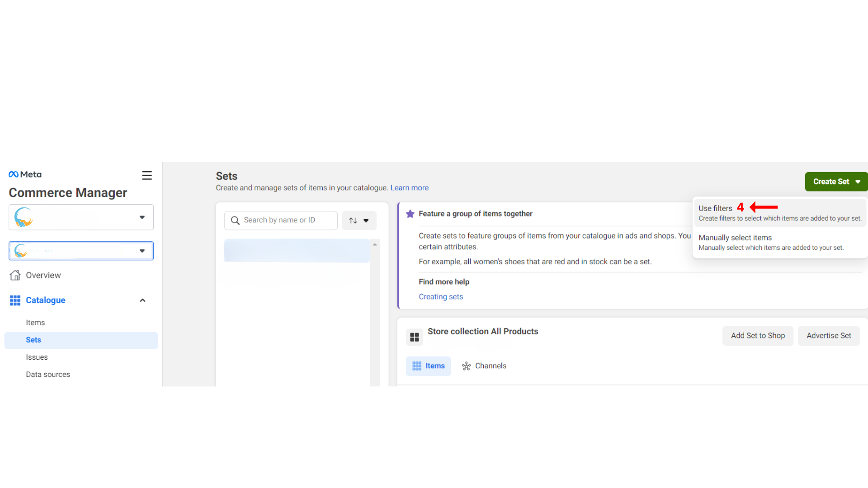Click the search magnifier icon
Viewport: 868px width, 488px height.
(235, 220)
